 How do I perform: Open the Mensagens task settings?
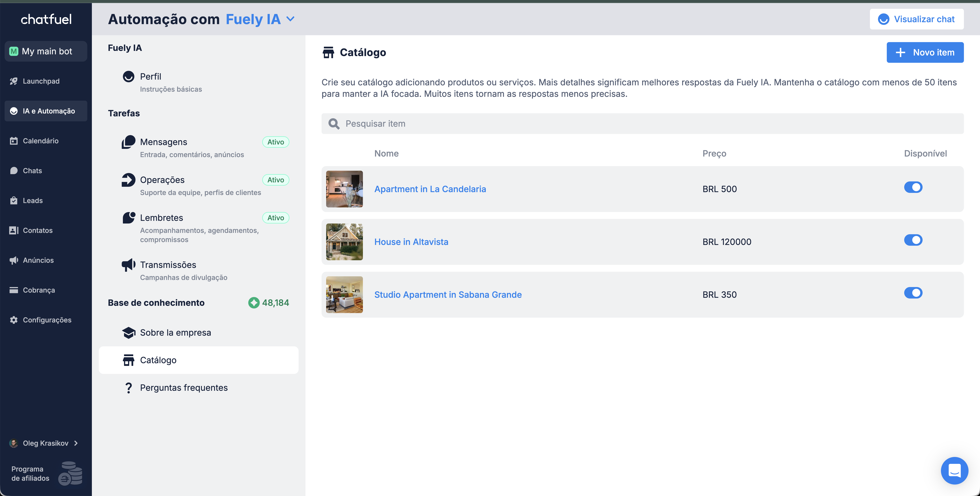click(164, 142)
